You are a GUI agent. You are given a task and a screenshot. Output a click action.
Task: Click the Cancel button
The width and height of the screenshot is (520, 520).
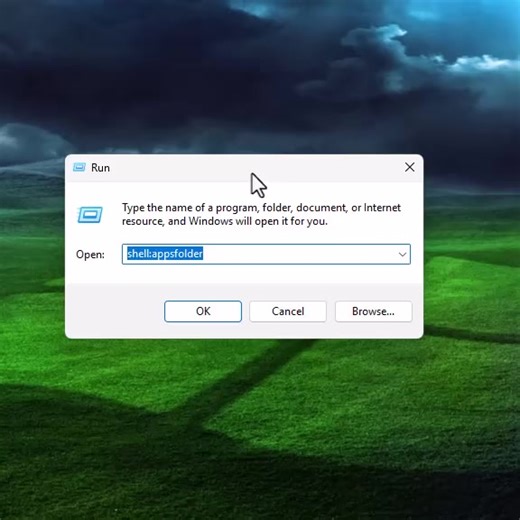[x=288, y=311]
